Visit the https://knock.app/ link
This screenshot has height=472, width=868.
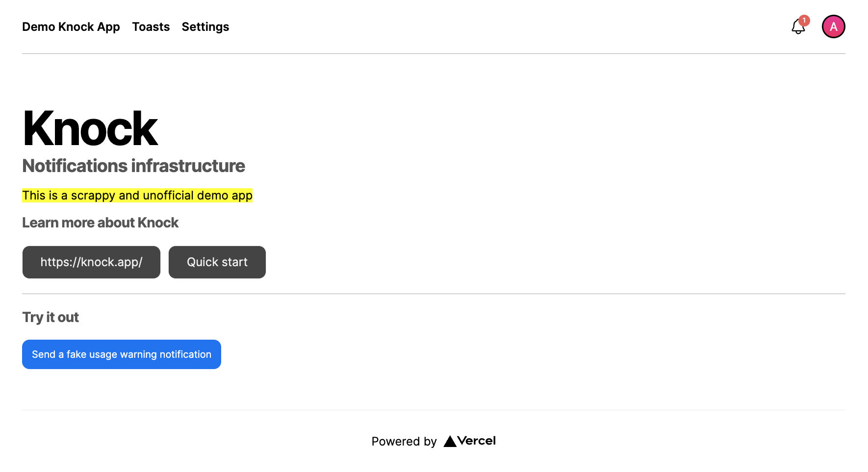[91, 262]
